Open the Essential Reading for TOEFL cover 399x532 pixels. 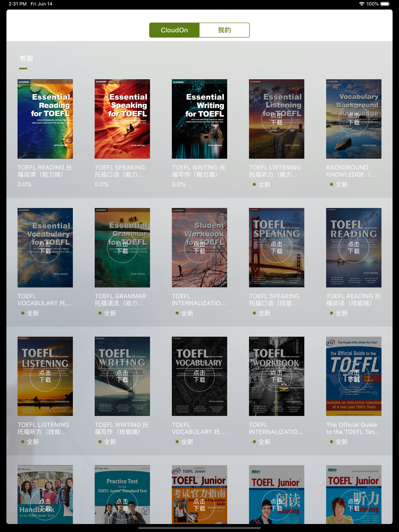click(45, 119)
